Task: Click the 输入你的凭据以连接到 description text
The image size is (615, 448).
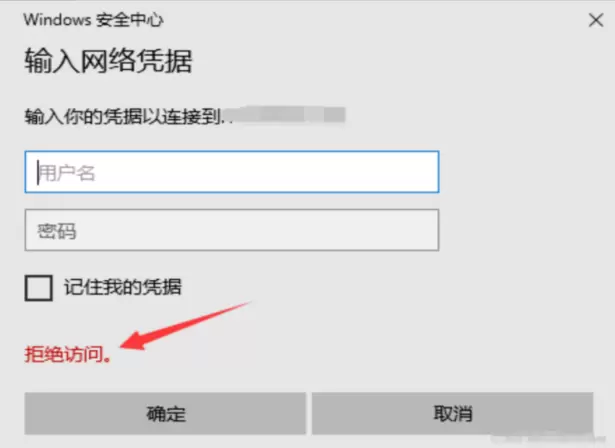Action: [x=124, y=117]
